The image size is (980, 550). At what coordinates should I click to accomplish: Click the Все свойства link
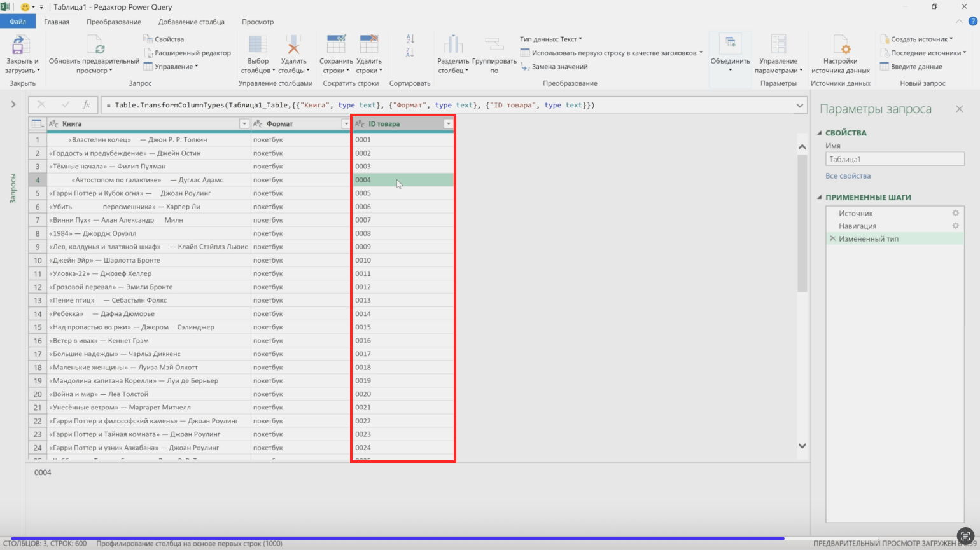(848, 176)
